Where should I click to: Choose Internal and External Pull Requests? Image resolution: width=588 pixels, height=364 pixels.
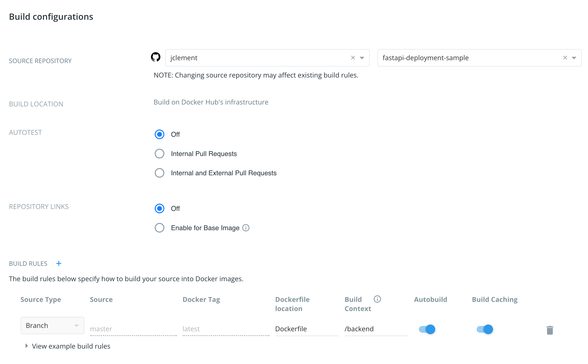[159, 173]
